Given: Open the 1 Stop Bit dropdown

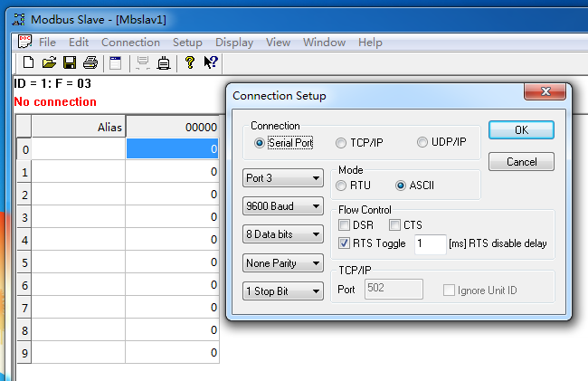Looking at the screenshot, I should click(283, 291).
